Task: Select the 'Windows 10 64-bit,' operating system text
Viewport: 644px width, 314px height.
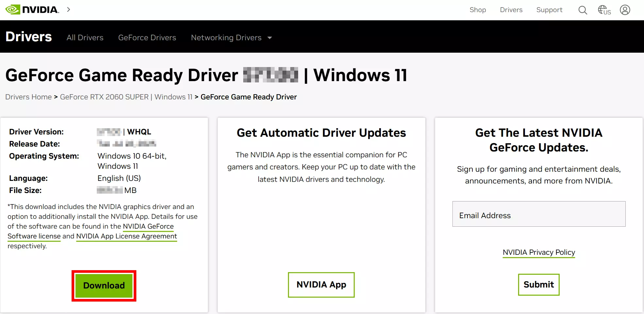Action: pos(132,156)
